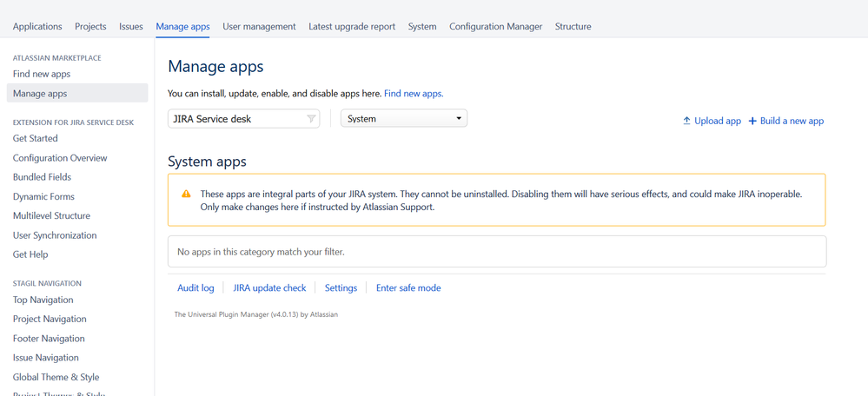
Task: Open Global Theme & Style in sidebar
Action: 56,377
